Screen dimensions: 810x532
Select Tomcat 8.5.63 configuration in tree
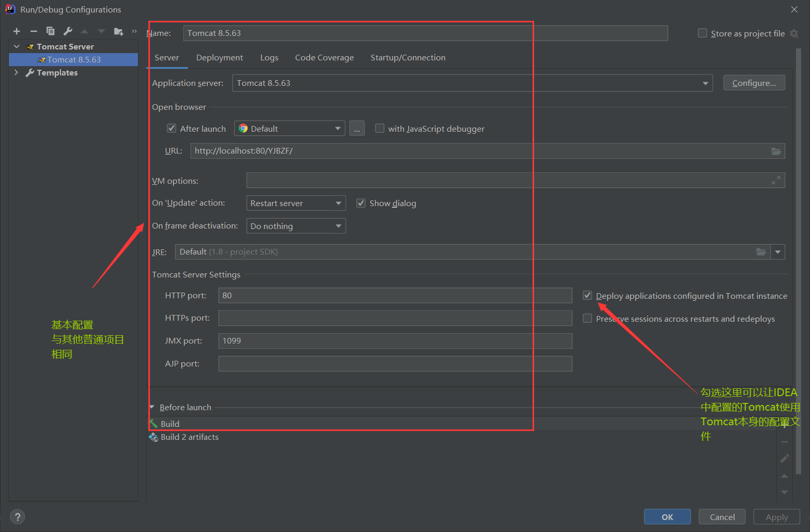[x=73, y=59]
